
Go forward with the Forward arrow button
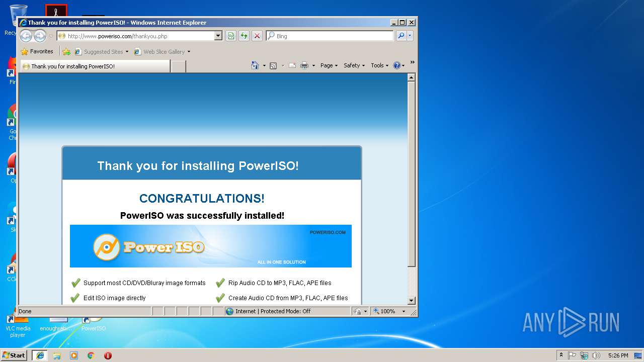coord(40,36)
